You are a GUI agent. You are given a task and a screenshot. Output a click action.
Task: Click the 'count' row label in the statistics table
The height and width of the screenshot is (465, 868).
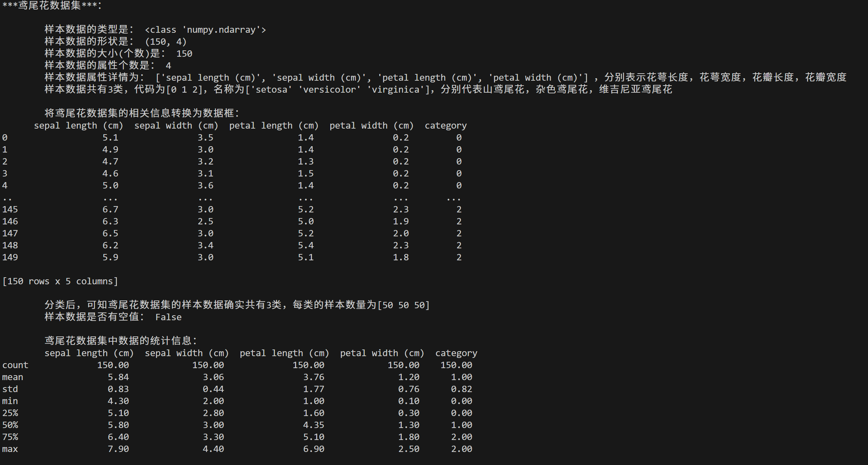pyautogui.click(x=15, y=365)
